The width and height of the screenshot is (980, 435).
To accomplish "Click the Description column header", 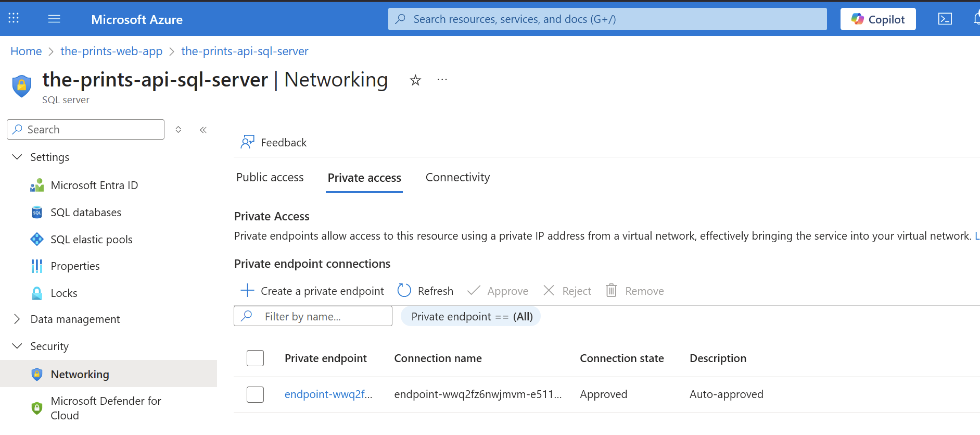I will pos(718,358).
